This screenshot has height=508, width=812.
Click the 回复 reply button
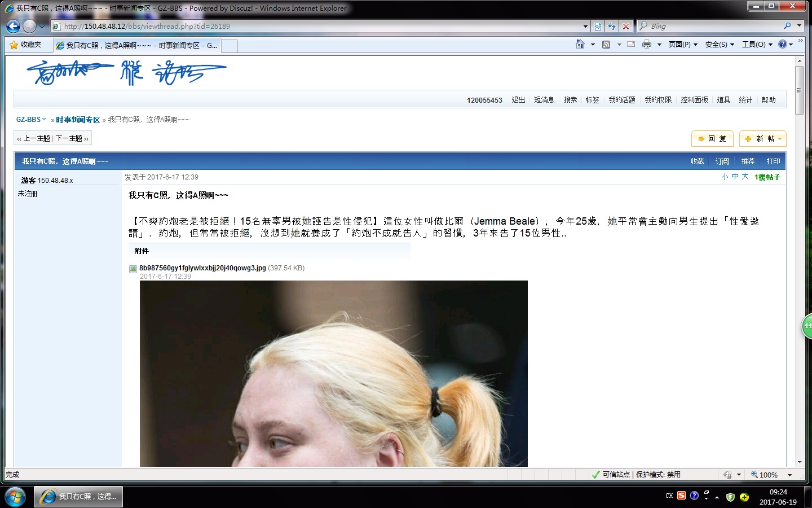point(712,139)
